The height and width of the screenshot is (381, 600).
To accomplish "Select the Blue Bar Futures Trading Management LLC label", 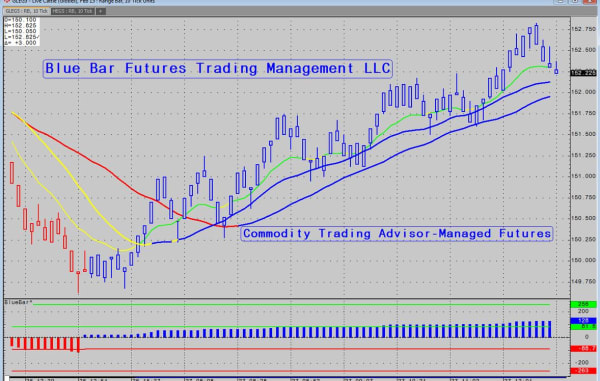I will [x=218, y=69].
